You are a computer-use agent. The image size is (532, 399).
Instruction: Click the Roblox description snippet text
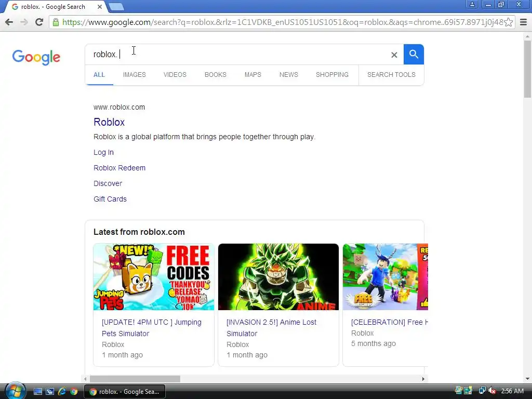(x=205, y=137)
